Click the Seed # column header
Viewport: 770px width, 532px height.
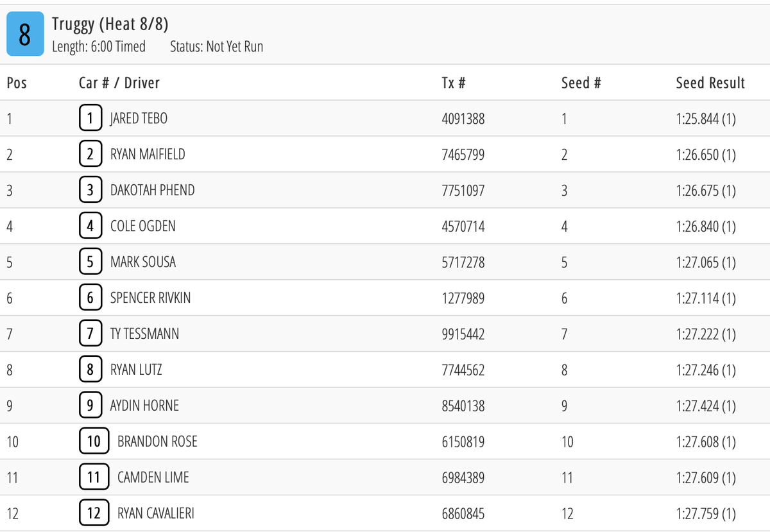coord(581,83)
